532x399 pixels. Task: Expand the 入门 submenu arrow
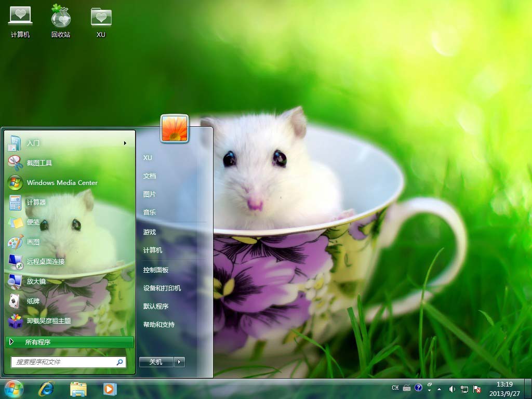pyautogui.click(x=125, y=143)
